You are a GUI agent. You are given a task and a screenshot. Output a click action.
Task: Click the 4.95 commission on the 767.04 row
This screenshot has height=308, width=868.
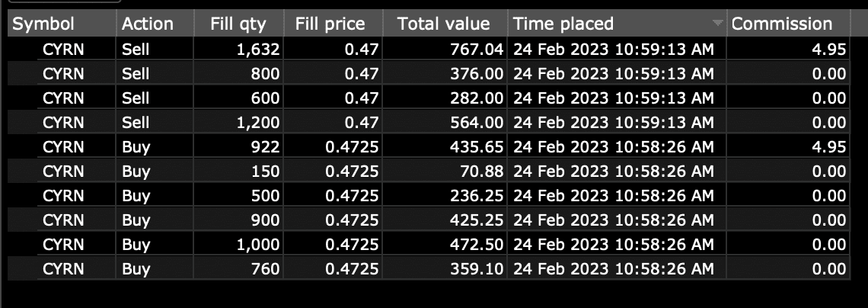point(829,50)
